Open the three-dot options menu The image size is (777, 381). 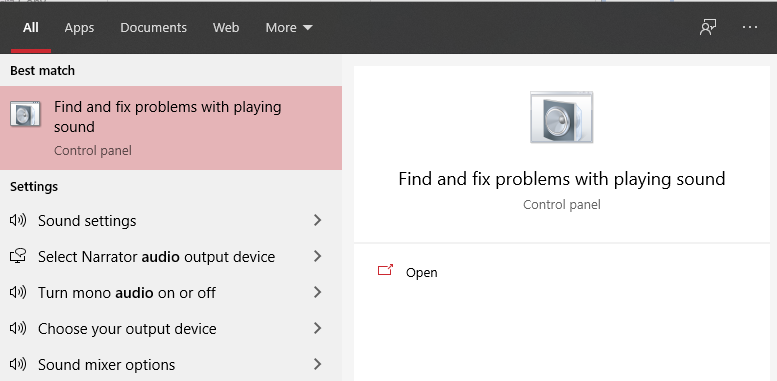click(750, 27)
